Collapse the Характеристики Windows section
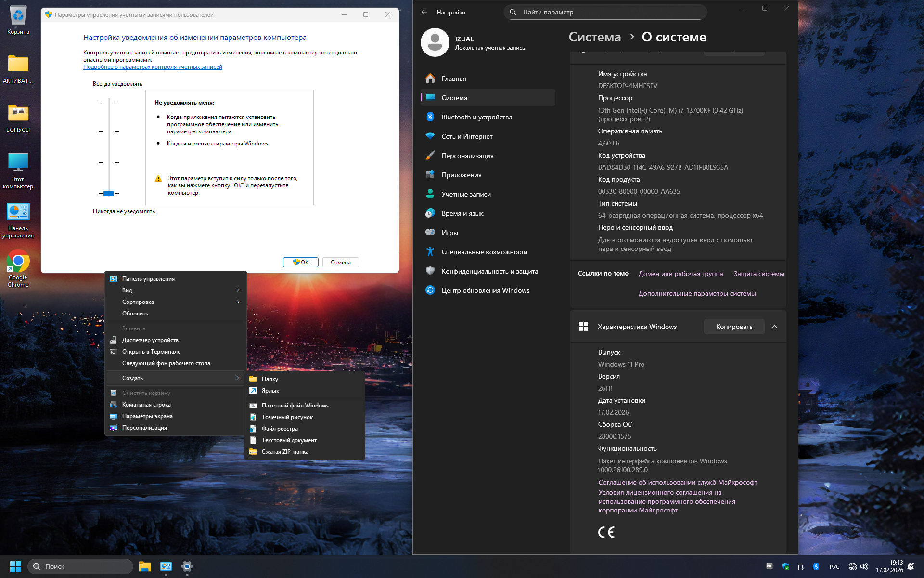 coord(774,327)
